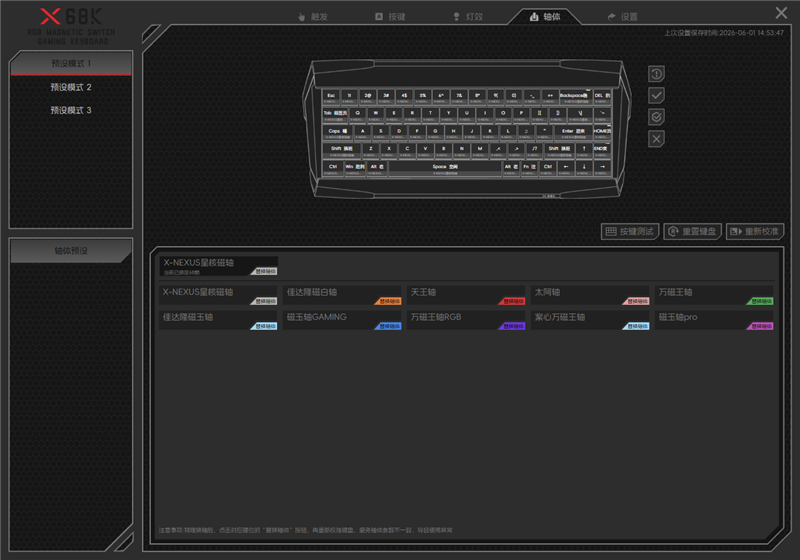Click the shield checkmark icon beside keyboard
Viewport: 800px width, 560px height.
pos(656,117)
